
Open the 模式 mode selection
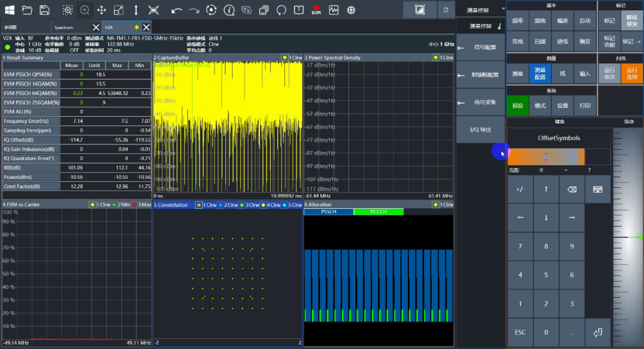540,106
